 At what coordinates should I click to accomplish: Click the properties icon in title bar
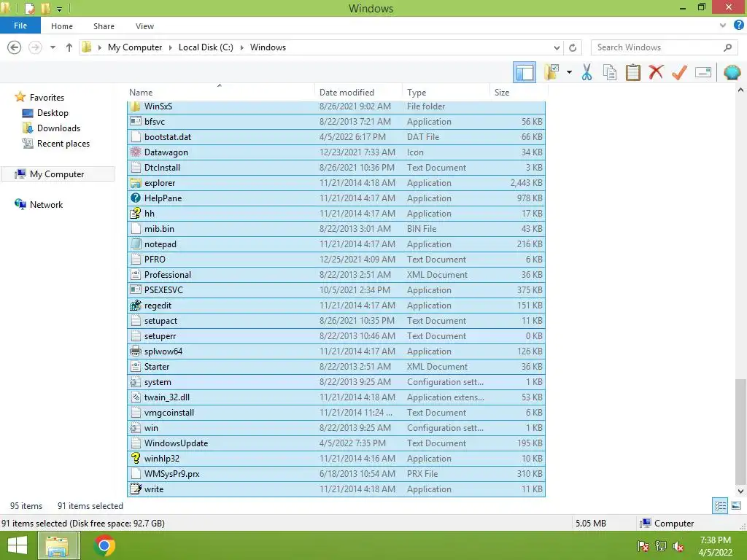click(29, 9)
